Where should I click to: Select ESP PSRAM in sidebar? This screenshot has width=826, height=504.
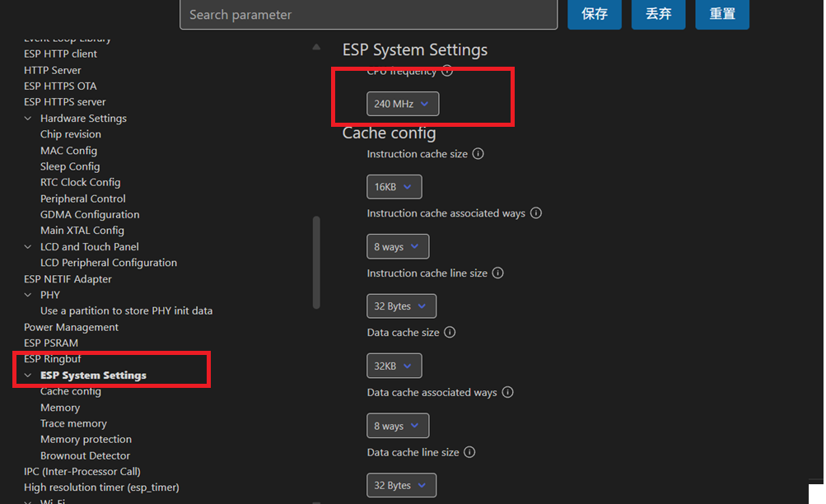(x=50, y=343)
